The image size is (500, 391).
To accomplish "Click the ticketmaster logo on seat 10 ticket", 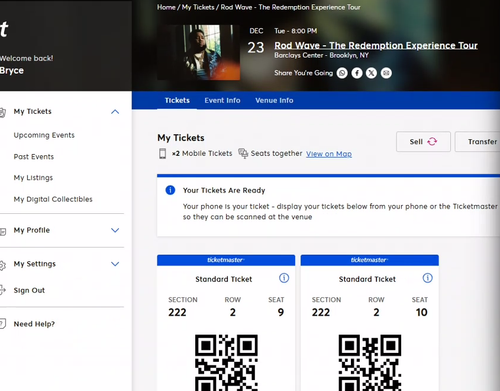I will 369,260.
